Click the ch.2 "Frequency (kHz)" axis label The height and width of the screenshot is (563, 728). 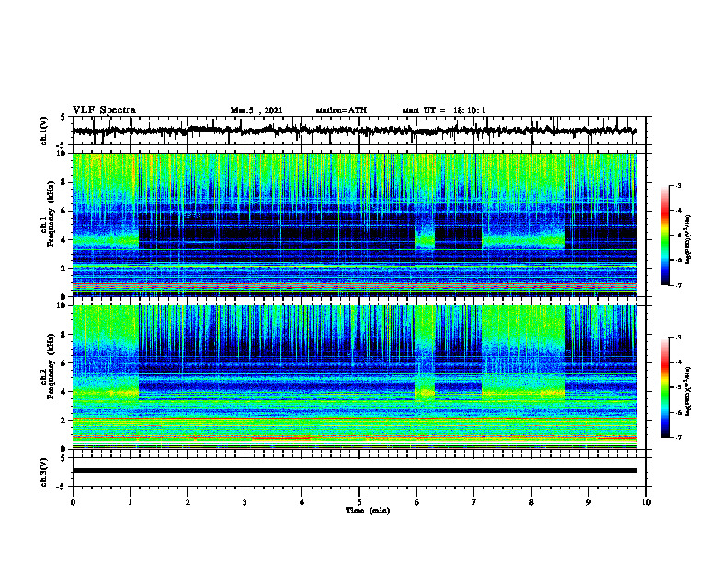tap(51, 367)
